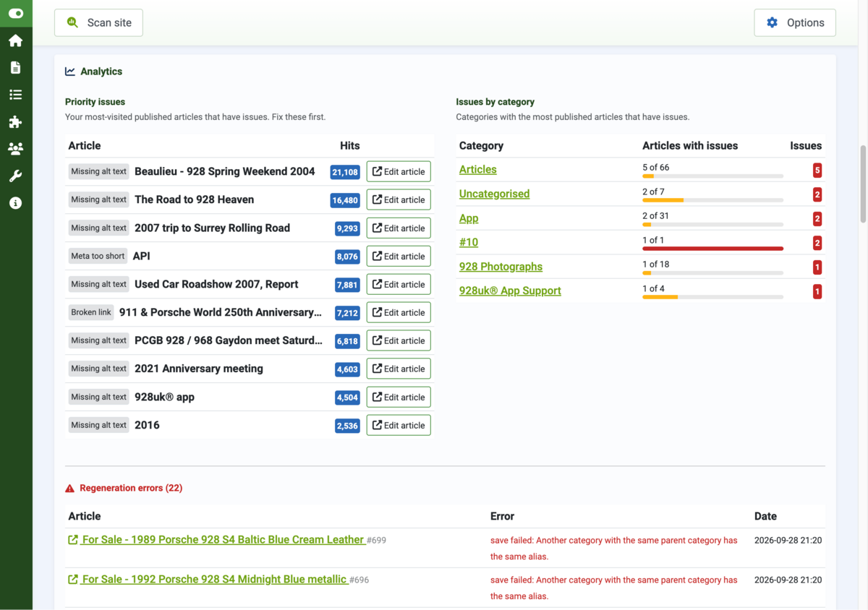Viewport: 868px width, 610px height.
Task: Click article title 2021 Anniversary meeting
Action: pyautogui.click(x=199, y=369)
